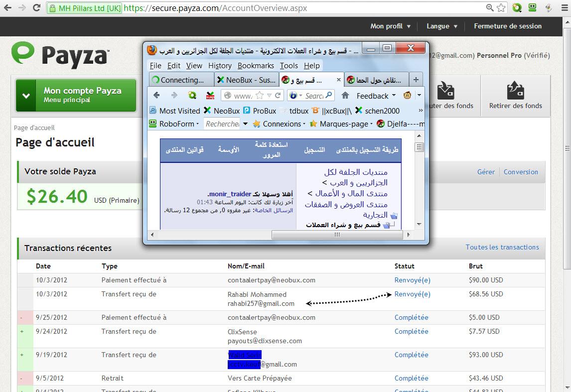The height and width of the screenshot is (392, 571).
Task: Open the Djelfa bookmark in RoboForm toolbar
Action: coord(401,124)
